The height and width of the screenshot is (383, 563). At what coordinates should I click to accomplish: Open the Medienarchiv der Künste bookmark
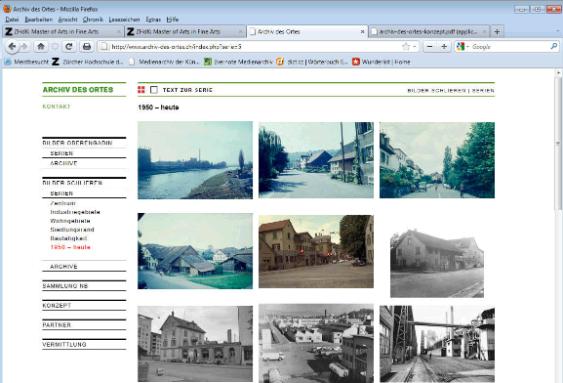[164, 62]
